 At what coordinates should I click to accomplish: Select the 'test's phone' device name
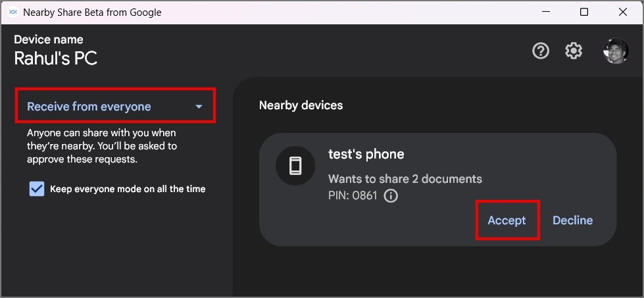click(x=366, y=155)
